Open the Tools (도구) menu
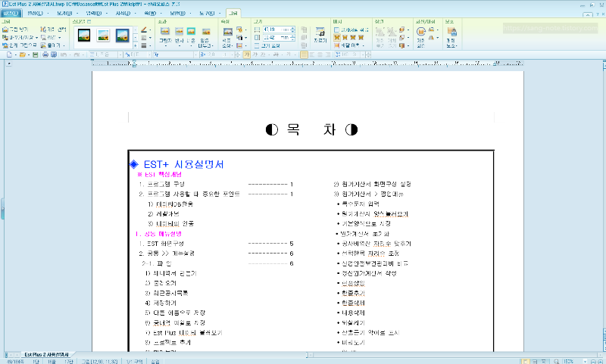 207,13
